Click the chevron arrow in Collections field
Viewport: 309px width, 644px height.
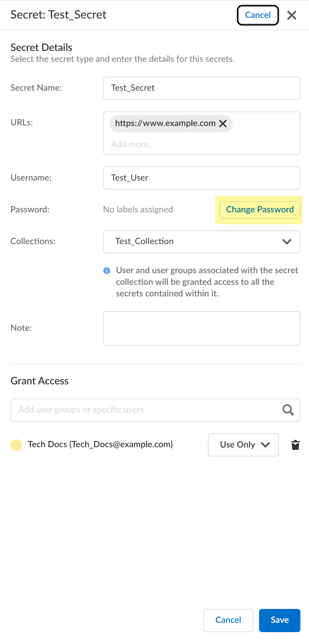(x=287, y=242)
